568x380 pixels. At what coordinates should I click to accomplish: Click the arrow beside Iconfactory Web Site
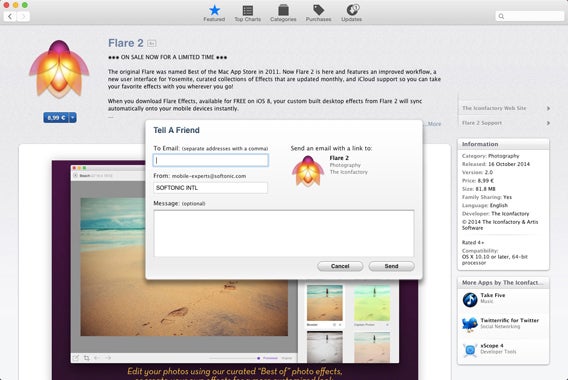548,108
